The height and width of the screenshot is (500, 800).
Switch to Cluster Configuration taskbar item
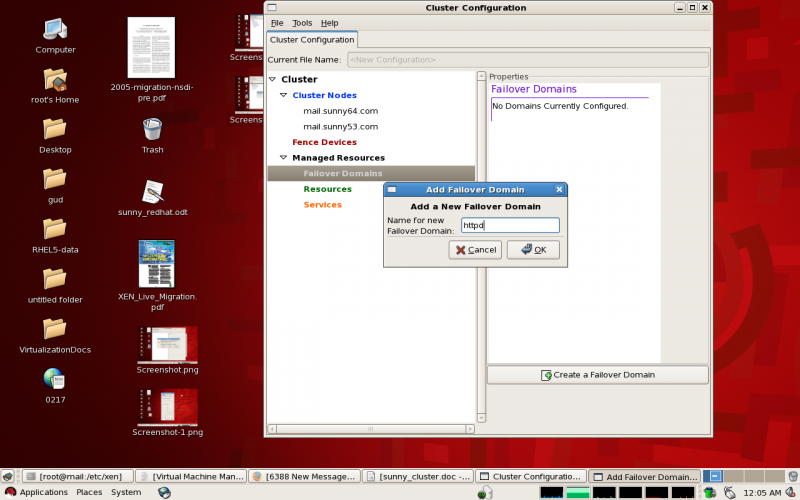[531, 477]
